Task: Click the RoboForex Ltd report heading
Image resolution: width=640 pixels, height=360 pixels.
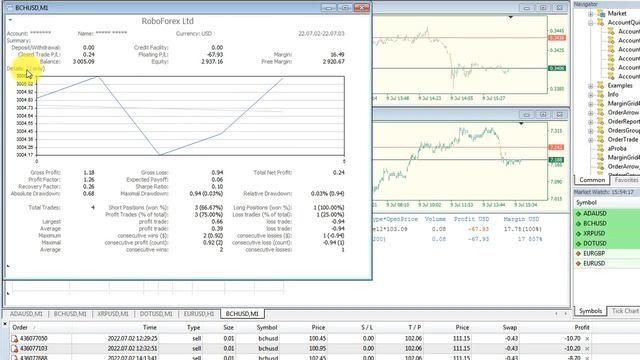Action: [x=167, y=21]
